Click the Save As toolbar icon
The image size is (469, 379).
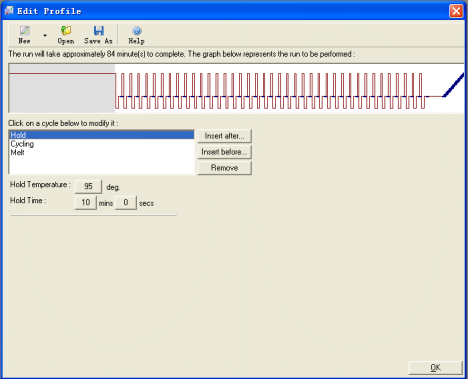pyautogui.click(x=98, y=35)
